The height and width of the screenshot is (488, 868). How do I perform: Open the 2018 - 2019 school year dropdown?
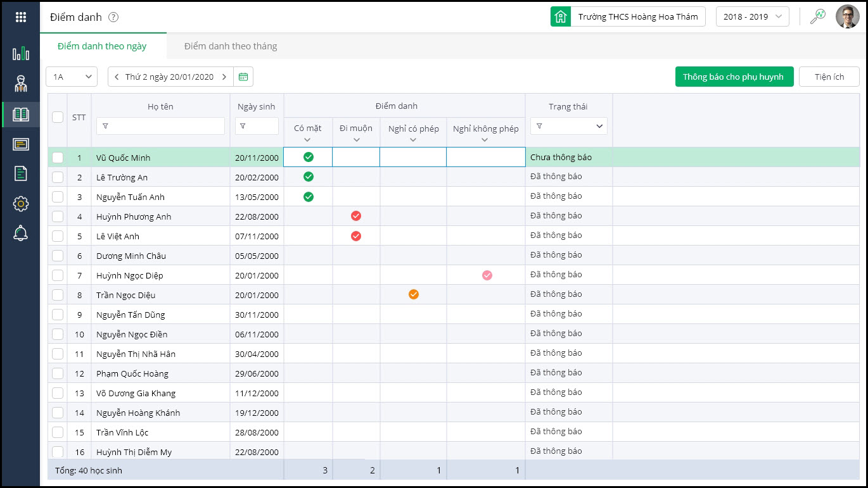(x=752, y=17)
